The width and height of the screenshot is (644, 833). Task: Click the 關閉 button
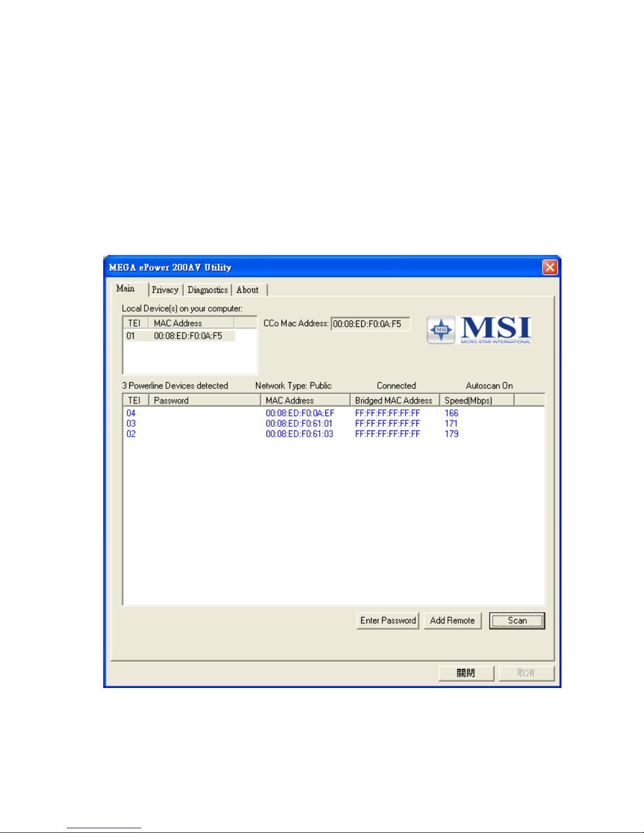pos(466,673)
